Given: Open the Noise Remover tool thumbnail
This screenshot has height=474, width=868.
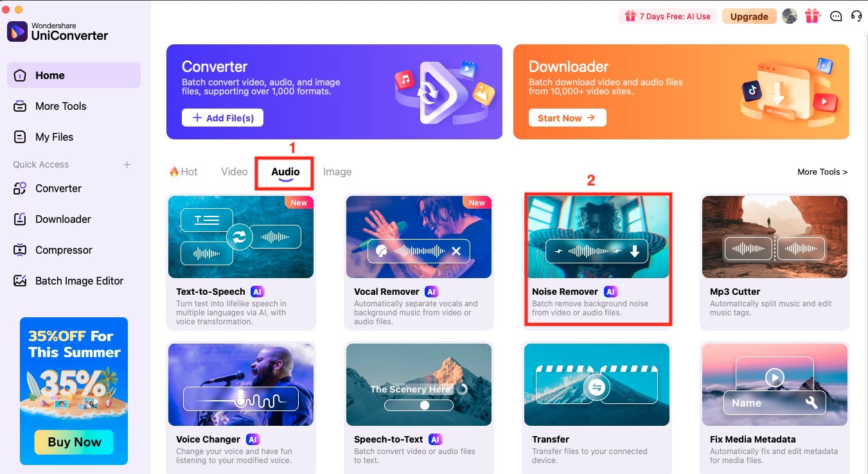Looking at the screenshot, I should coord(597,237).
